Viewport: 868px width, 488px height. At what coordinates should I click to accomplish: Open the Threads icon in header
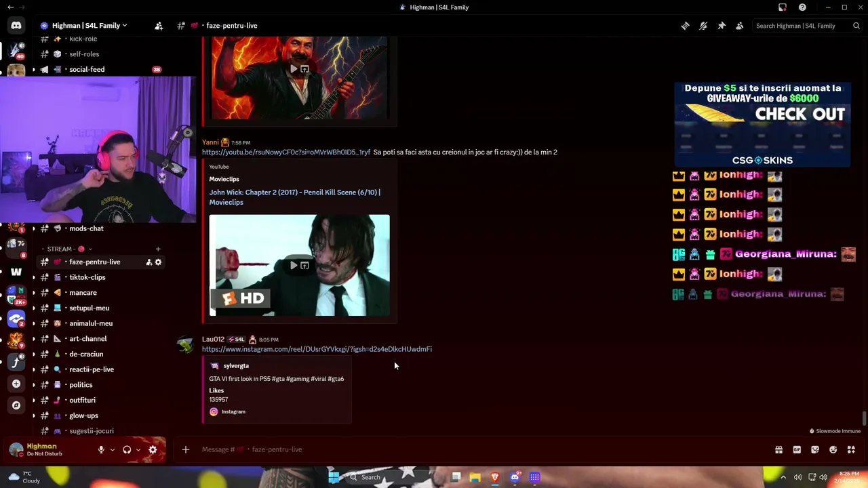pos(686,26)
